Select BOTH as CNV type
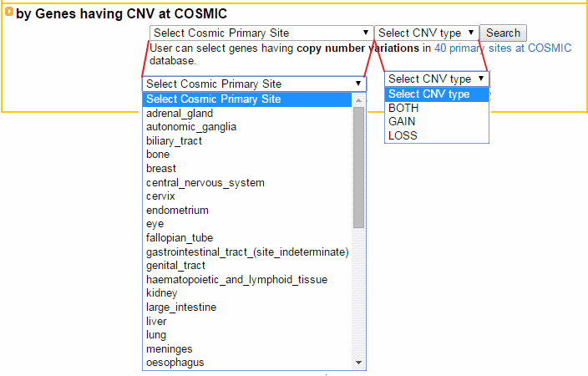588x376 pixels. 437,108
